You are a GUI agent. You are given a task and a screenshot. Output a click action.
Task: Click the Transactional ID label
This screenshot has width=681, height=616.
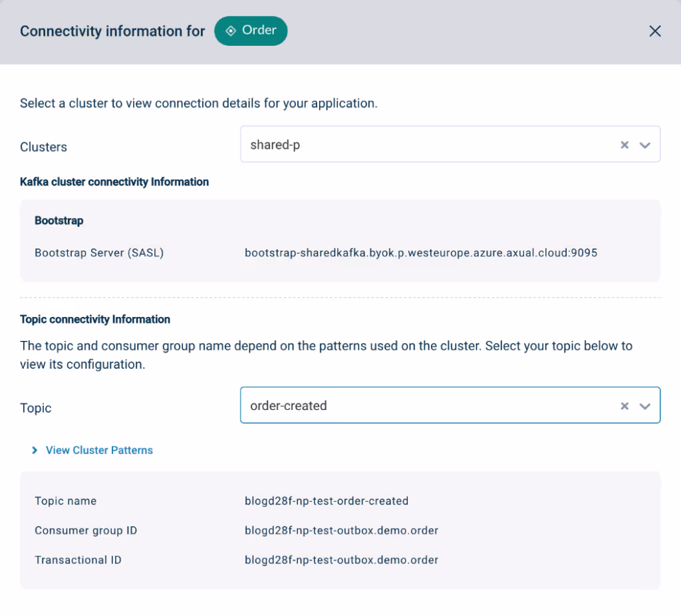tap(78, 560)
